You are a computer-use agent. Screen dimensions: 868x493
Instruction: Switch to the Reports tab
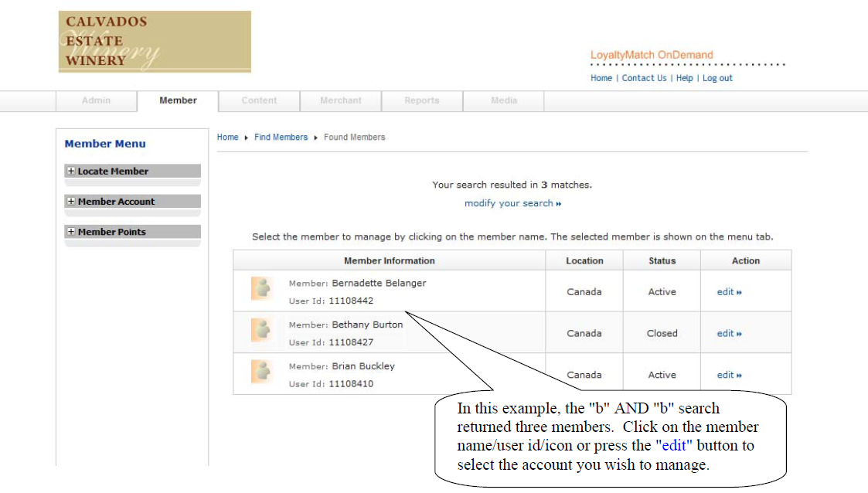coord(421,100)
